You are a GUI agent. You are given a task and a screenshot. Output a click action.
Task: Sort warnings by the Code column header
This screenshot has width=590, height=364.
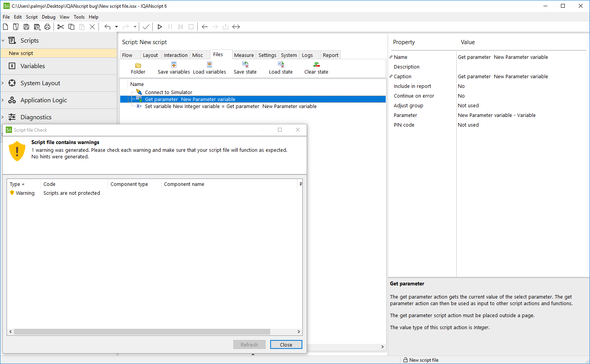[74, 184]
